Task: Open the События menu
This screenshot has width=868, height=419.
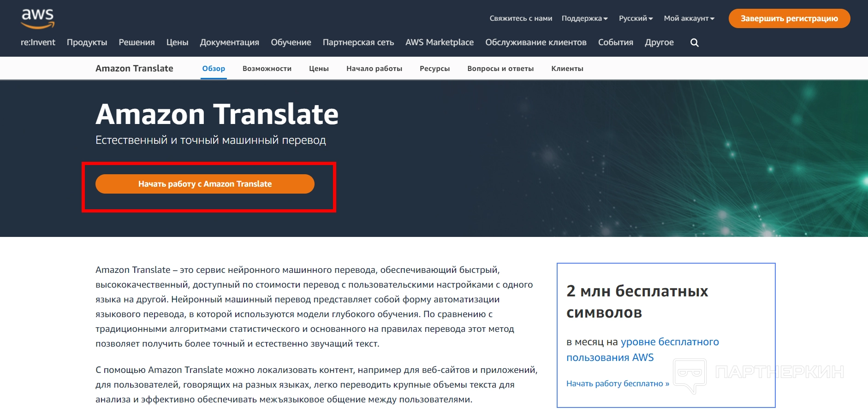Action: coord(616,42)
